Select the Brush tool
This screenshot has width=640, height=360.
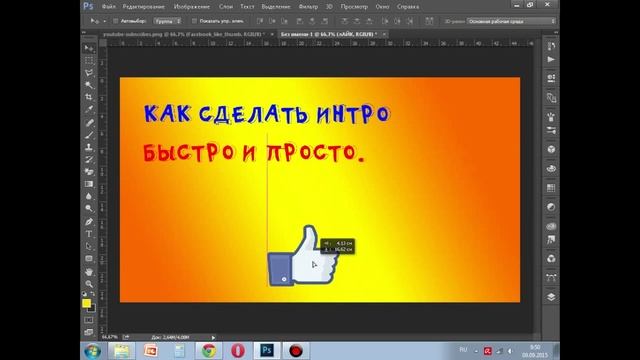(89, 135)
